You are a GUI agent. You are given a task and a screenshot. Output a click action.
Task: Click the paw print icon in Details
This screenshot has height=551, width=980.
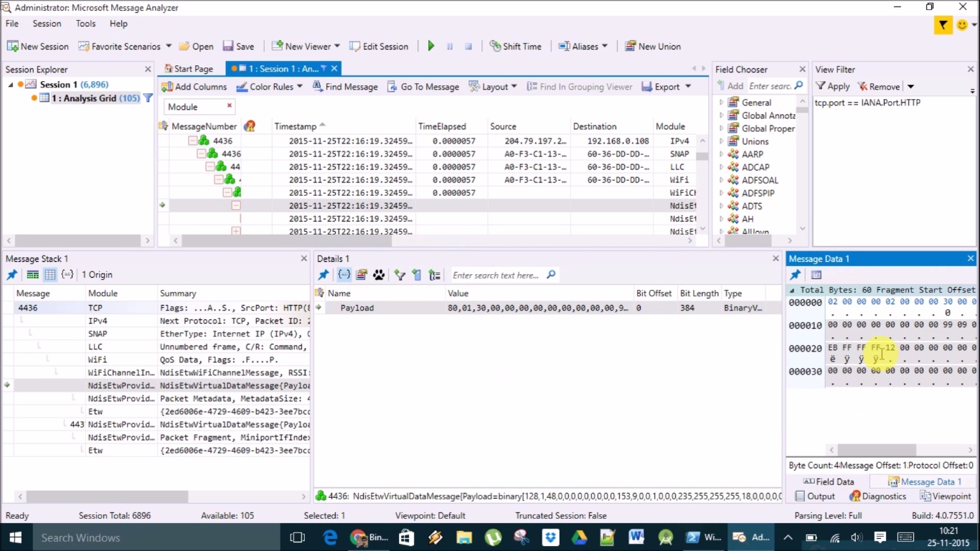[379, 275]
